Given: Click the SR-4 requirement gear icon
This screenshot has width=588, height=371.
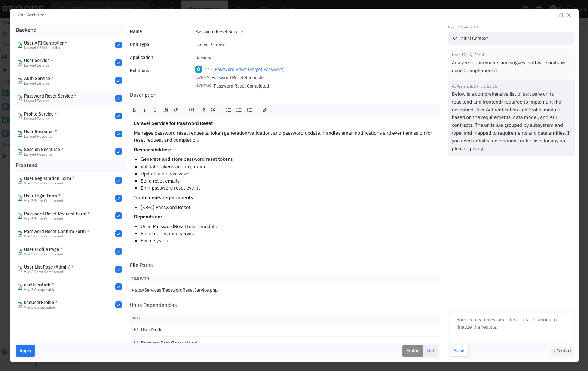Looking at the screenshot, I should tap(199, 69).
